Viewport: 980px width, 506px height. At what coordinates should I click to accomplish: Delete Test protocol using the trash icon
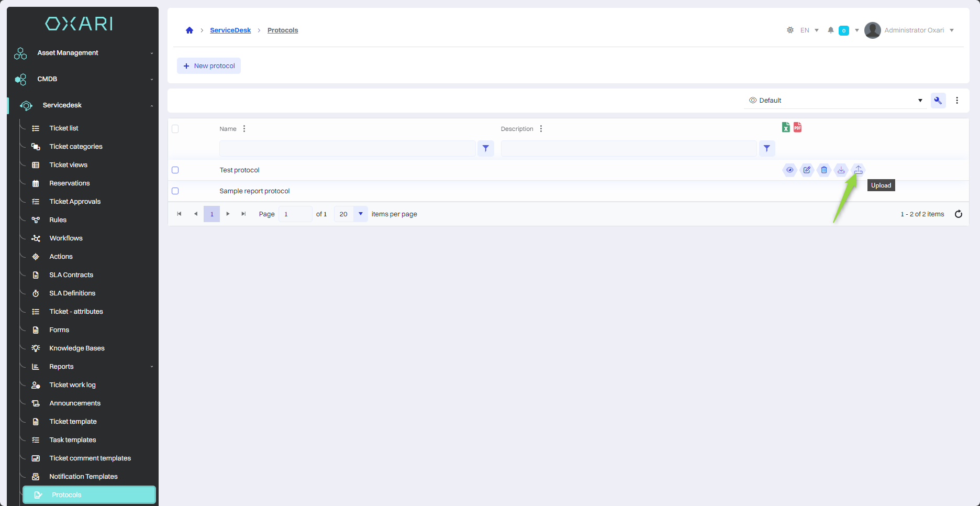click(824, 170)
